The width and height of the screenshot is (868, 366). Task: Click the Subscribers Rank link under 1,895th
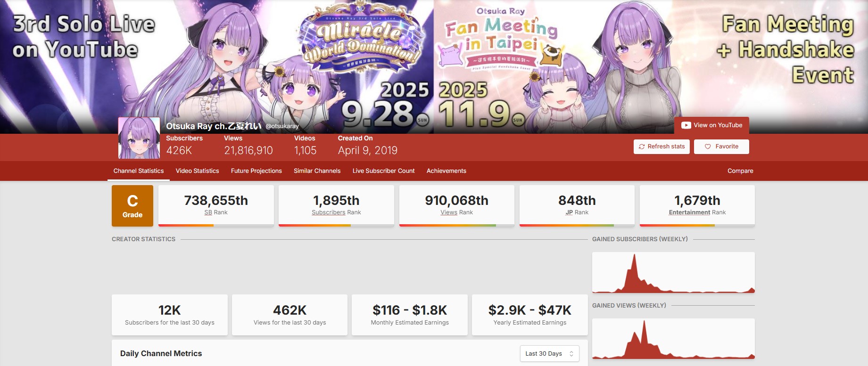[x=336, y=212]
